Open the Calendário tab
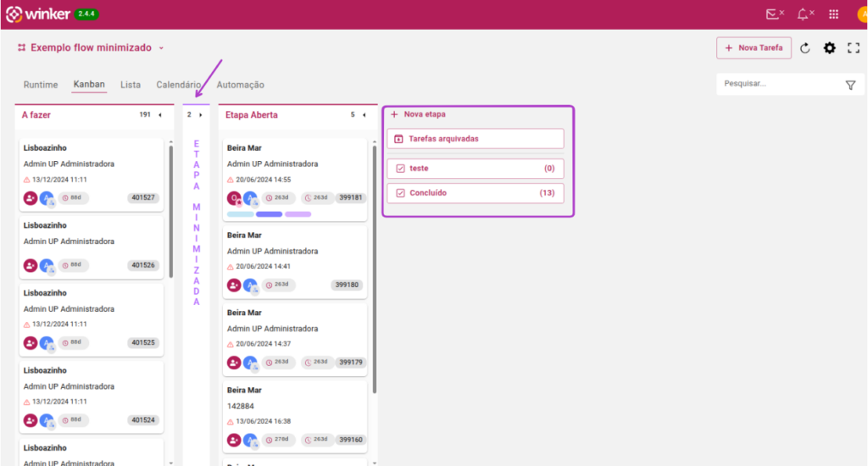This screenshot has height=466, width=868. tap(178, 85)
